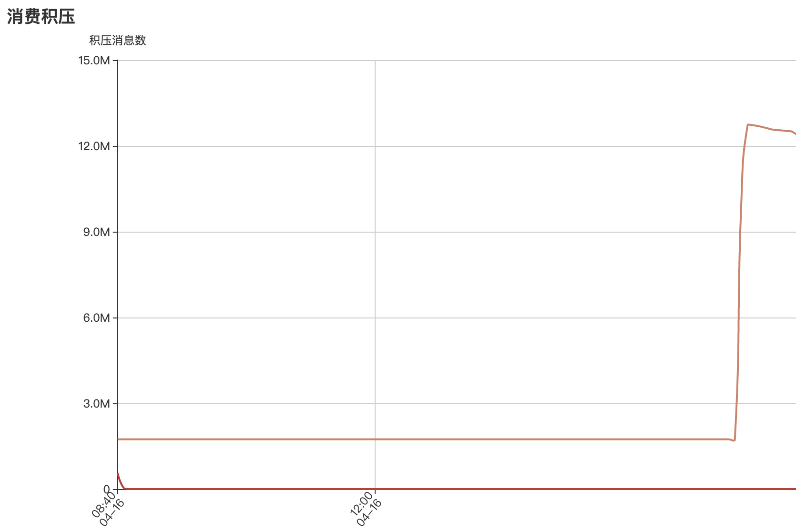Click the 6.0M y-axis label
This screenshot has height=532, width=796.
tap(97, 318)
